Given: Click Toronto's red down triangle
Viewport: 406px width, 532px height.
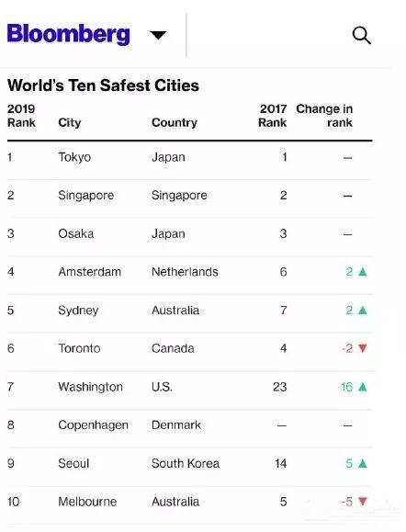Looking at the screenshot, I should click(363, 348).
